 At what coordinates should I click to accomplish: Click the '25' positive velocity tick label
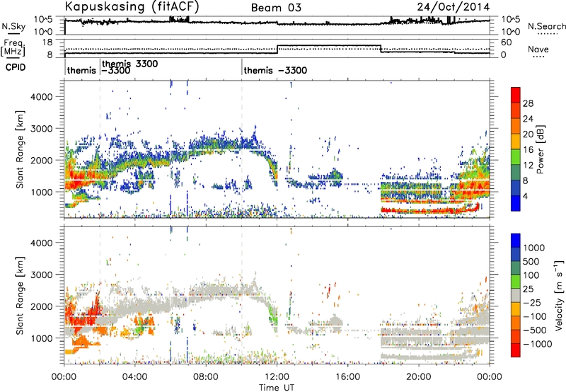(528, 289)
